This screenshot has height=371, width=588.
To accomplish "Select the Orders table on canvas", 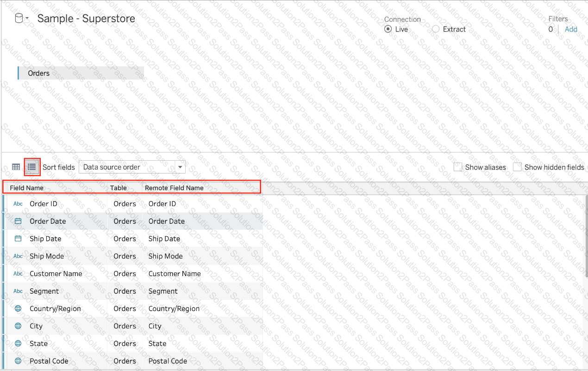I will point(81,73).
